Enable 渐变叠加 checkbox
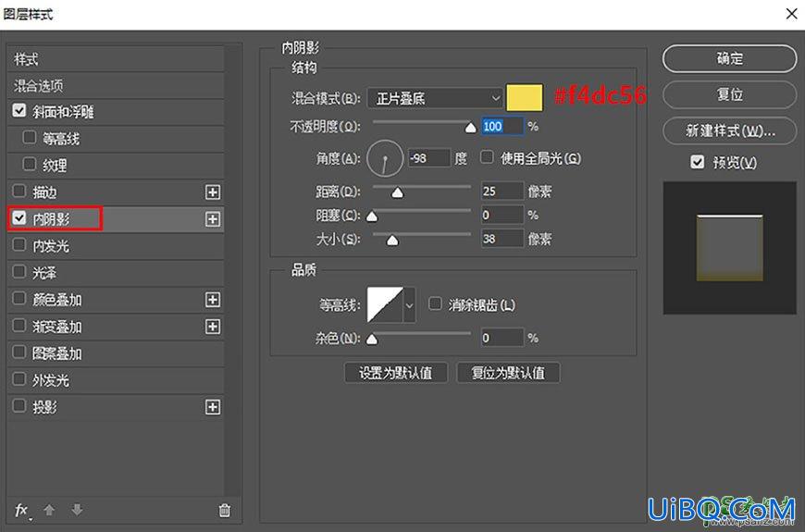 pyautogui.click(x=19, y=325)
